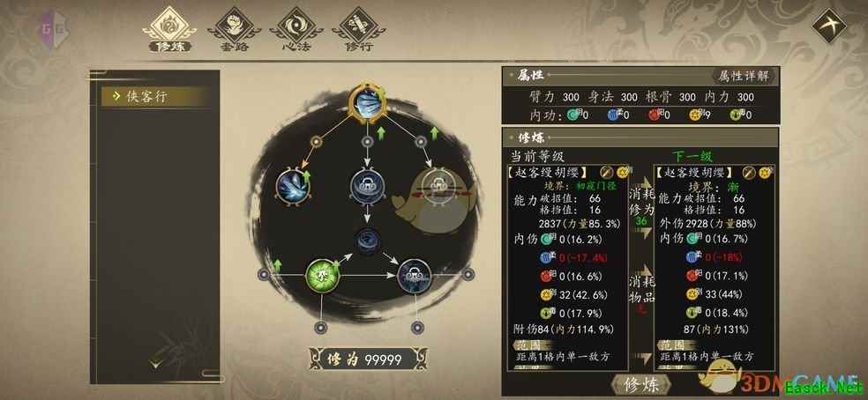The height and width of the screenshot is (400, 868).
Task: Click the green upgrade arrow above right node
Action: click(x=435, y=132)
